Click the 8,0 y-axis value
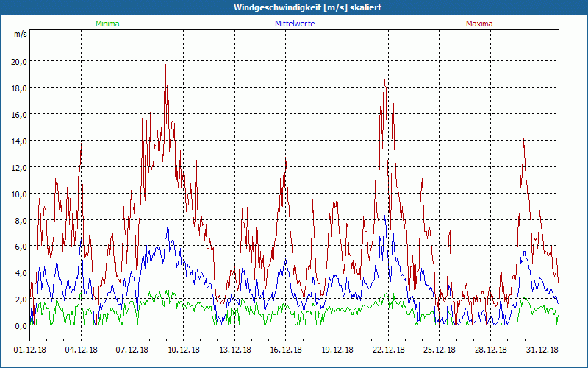The image size is (588, 368). pyautogui.click(x=21, y=220)
